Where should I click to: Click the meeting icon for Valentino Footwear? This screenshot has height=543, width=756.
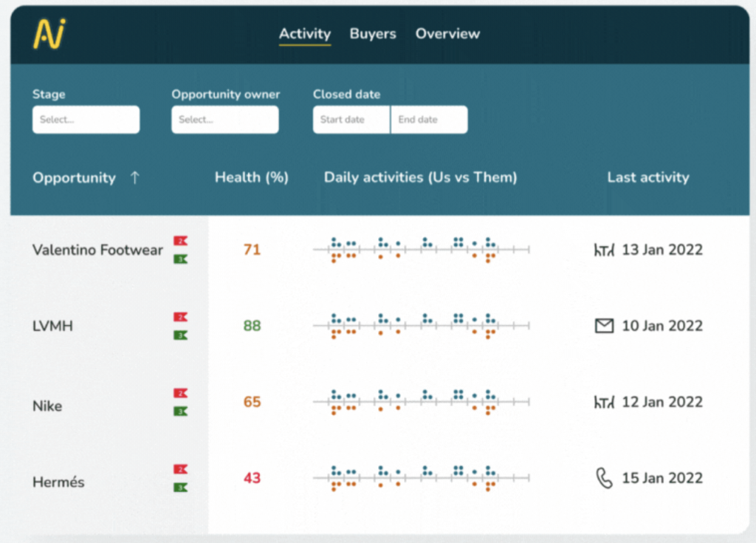tap(604, 250)
